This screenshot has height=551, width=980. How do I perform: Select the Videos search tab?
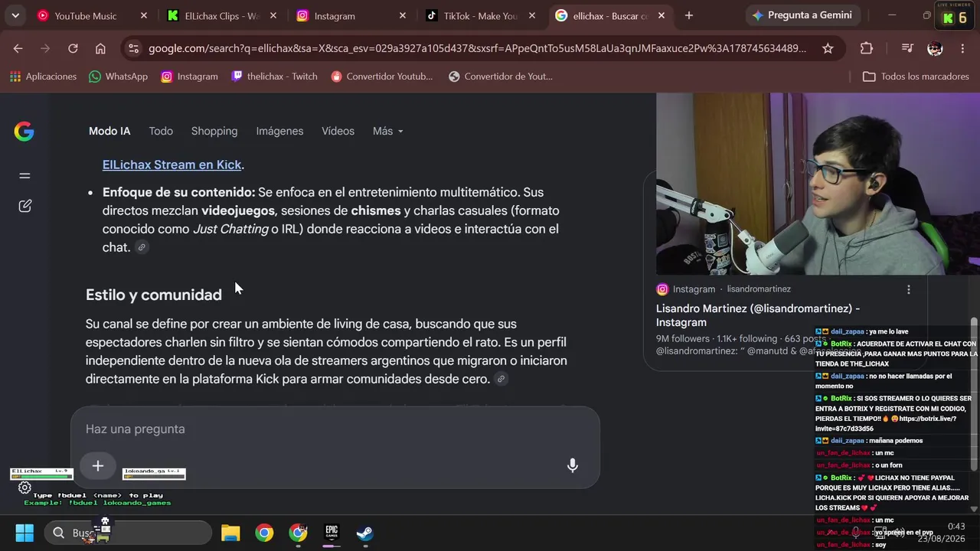point(338,131)
